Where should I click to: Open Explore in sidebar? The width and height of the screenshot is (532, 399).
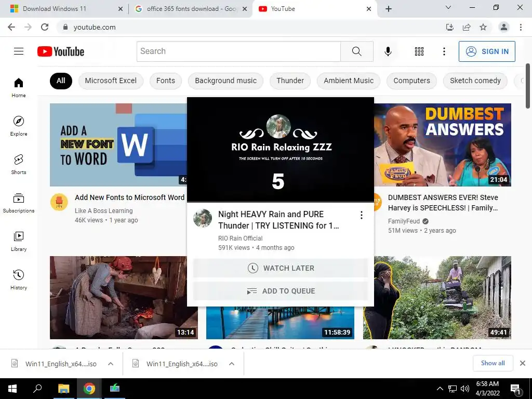[x=19, y=126]
